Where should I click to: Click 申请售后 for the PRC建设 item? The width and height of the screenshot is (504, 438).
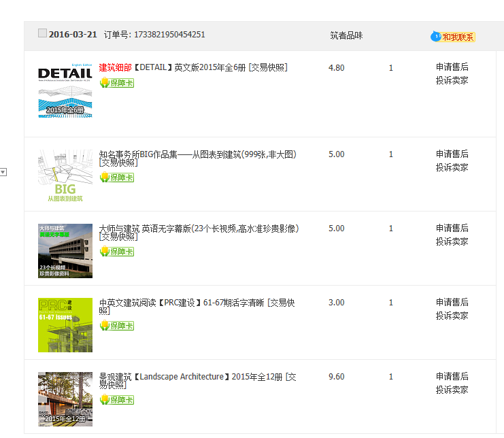[x=452, y=303]
